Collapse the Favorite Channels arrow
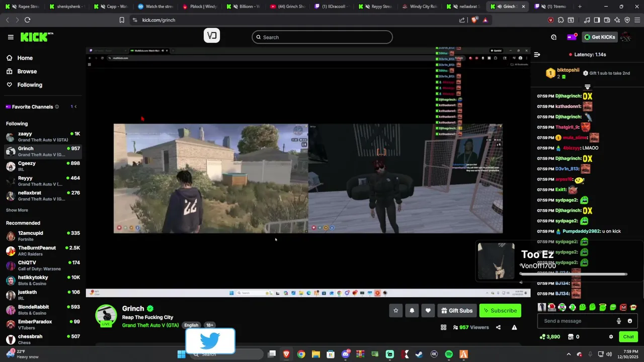 point(75,107)
